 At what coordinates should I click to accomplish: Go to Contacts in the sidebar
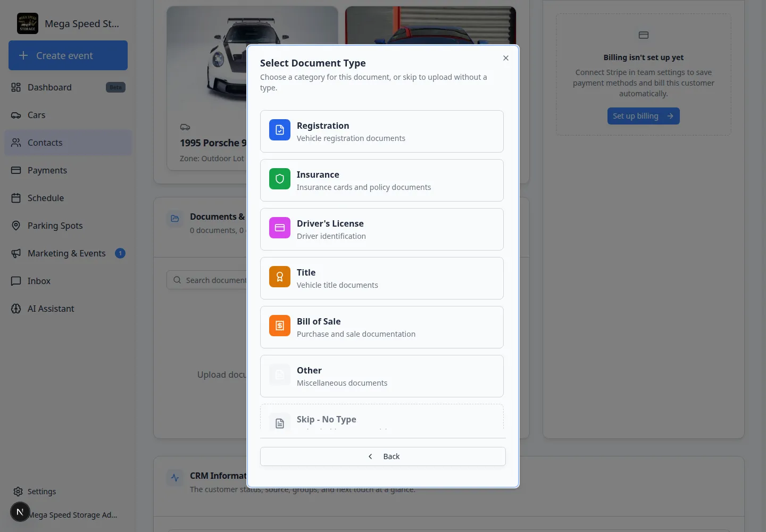point(68,143)
